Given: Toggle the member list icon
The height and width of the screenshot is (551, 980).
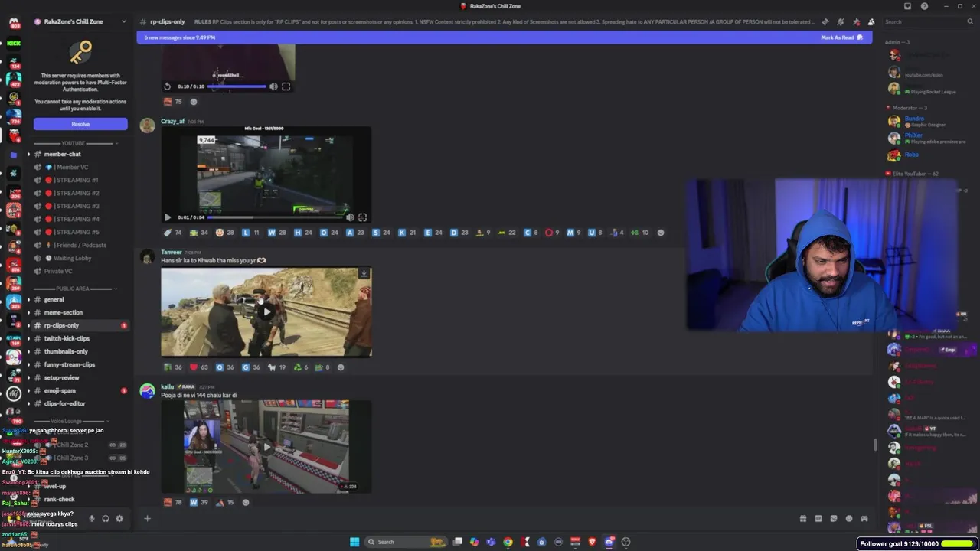Looking at the screenshot, I should click(x=871, y=22).
